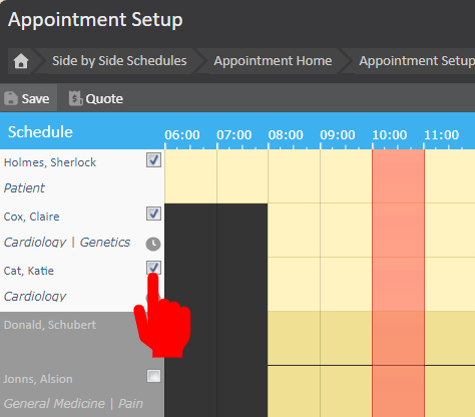
Task: Select Cox, Claire 08:00 time slot
Action: (x=294, y=230)
